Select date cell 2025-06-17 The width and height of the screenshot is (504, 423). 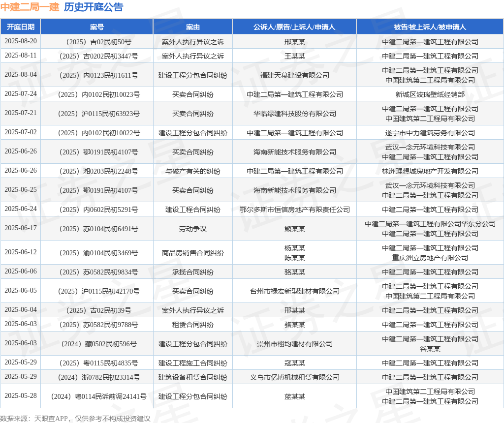click(x=21, y=228)
